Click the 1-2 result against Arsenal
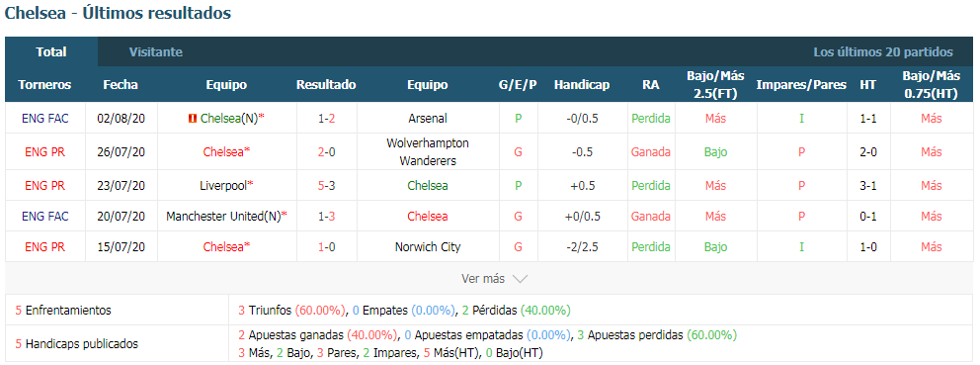 click(326, 119)
